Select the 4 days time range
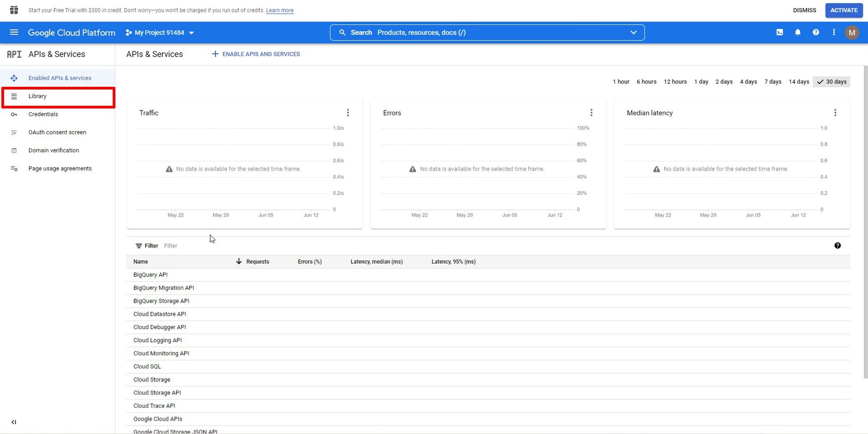The height and width of the screenshot is (434, 868). pos(748,82)
